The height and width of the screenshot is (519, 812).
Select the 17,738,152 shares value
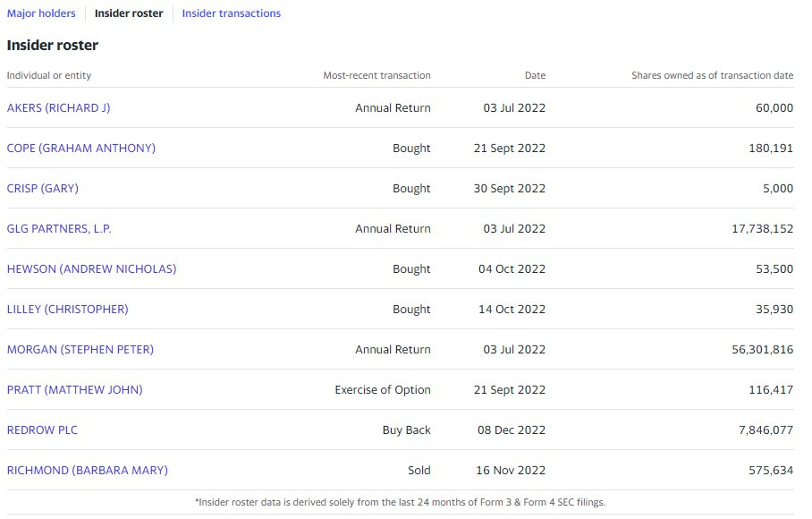point(762,228)
